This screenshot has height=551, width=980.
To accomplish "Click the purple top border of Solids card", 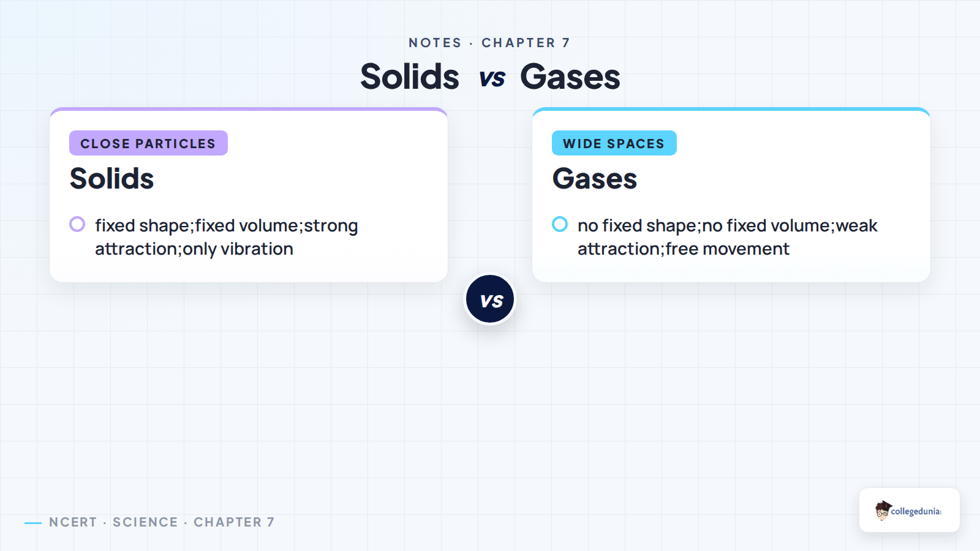I will [x=249, y=109].
